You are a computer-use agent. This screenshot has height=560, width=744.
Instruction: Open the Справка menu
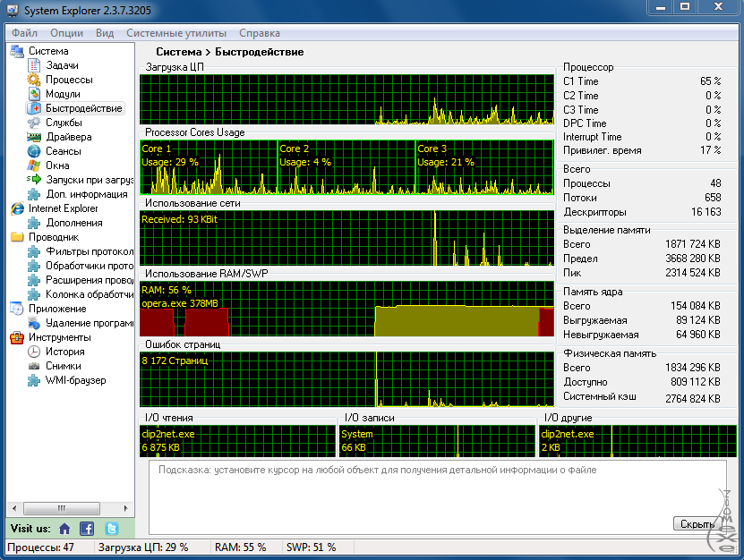[x=260, y=33]
